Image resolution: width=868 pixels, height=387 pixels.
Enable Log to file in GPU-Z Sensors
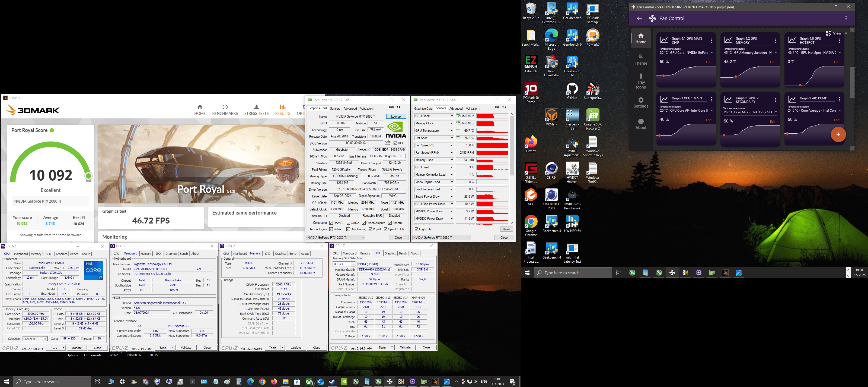(416, 229)
